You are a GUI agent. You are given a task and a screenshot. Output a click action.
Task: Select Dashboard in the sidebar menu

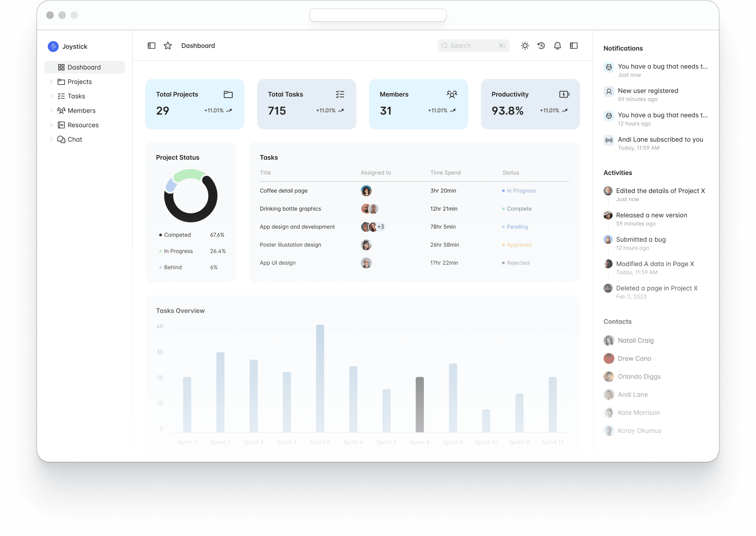click(84, 67)
